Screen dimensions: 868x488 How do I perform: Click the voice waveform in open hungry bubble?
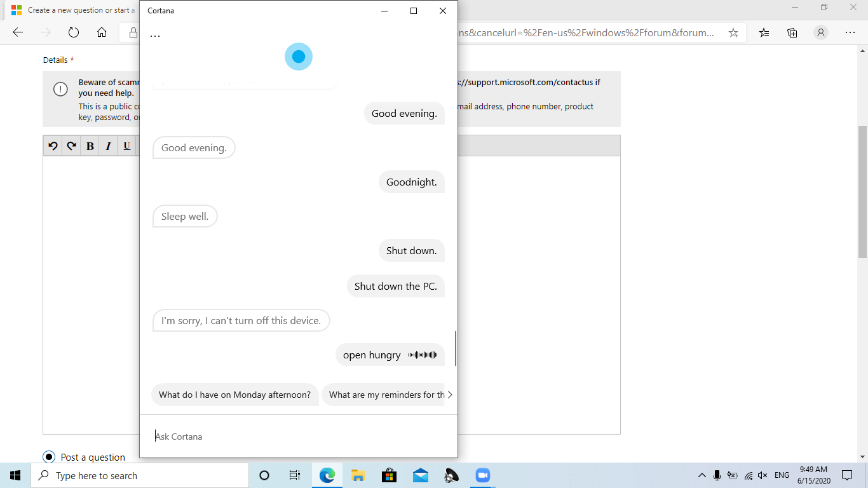pyautogui.click(x=423, y=355)
